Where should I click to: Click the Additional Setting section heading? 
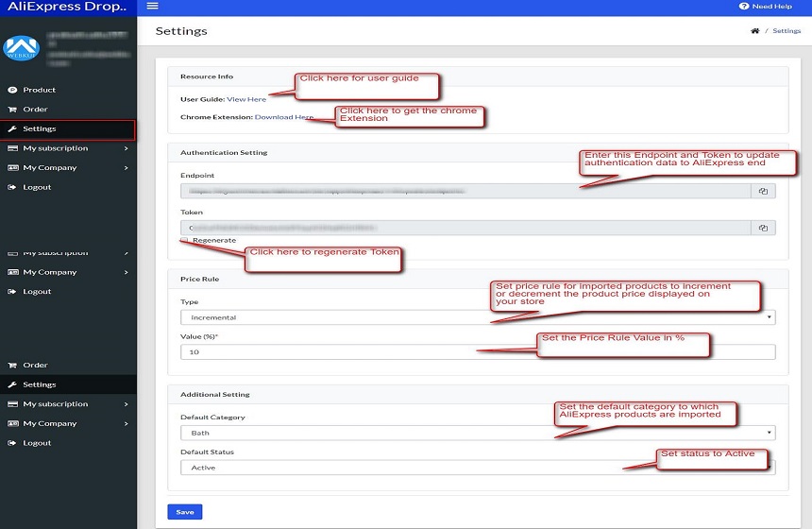215,395
